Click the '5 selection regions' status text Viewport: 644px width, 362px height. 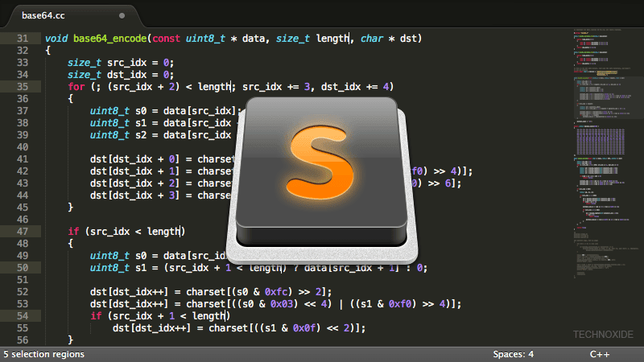[44, 354]
